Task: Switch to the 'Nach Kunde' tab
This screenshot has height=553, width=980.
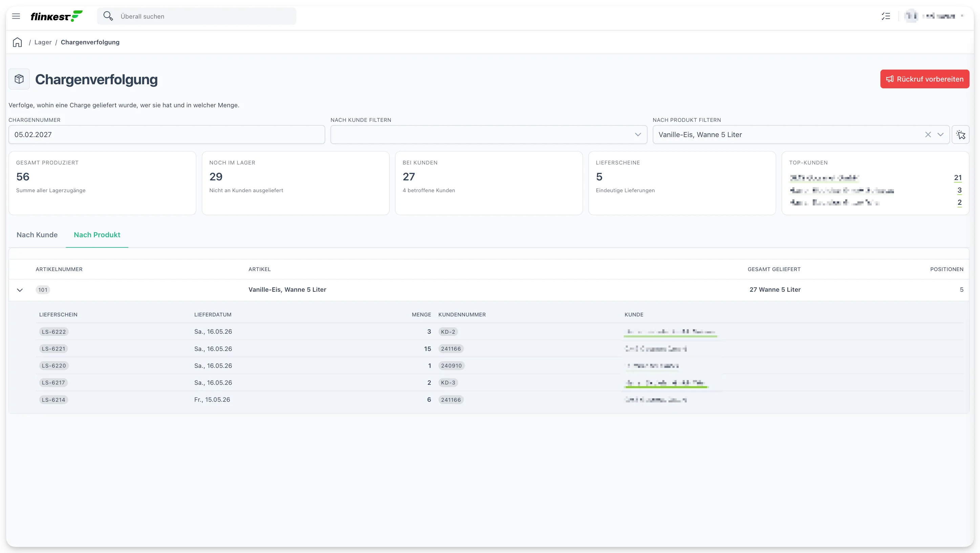Action: pyautogui.click(x=37, y=235)
